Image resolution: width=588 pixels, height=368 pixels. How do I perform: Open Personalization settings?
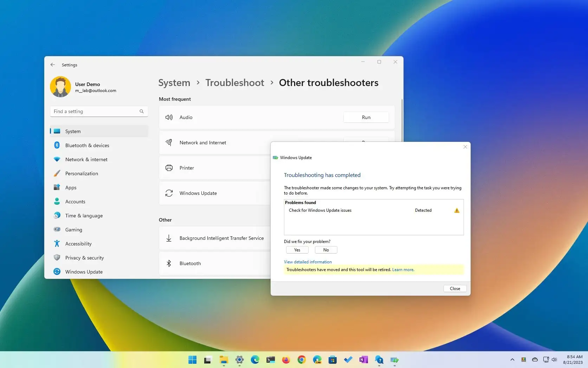82,173
